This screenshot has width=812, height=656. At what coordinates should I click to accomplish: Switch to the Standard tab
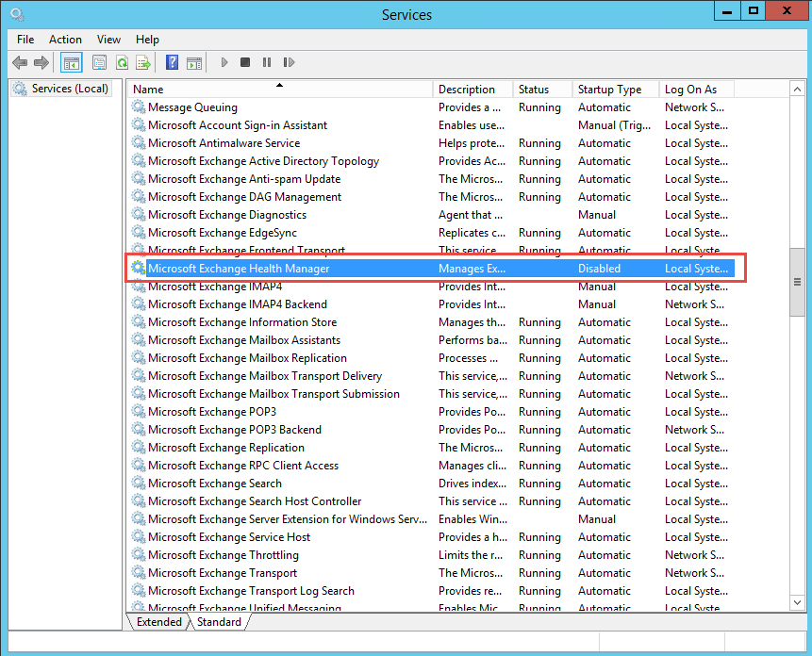coord(219,622)
